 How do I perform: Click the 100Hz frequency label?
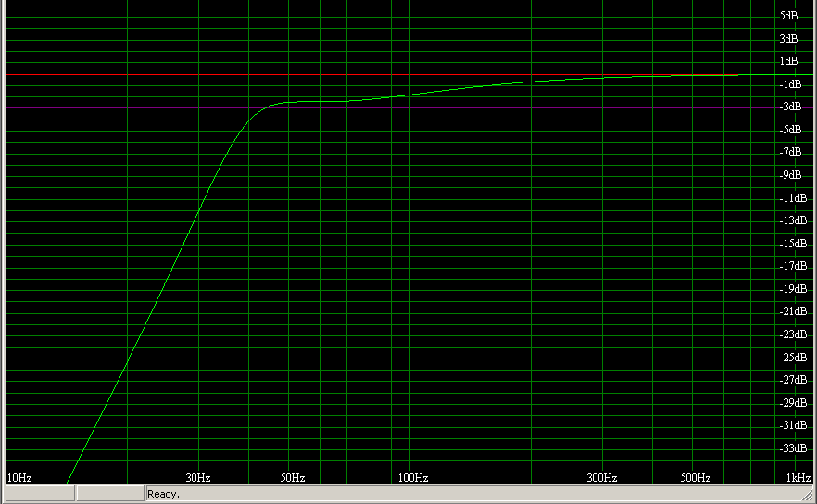(x=413, y=477)
